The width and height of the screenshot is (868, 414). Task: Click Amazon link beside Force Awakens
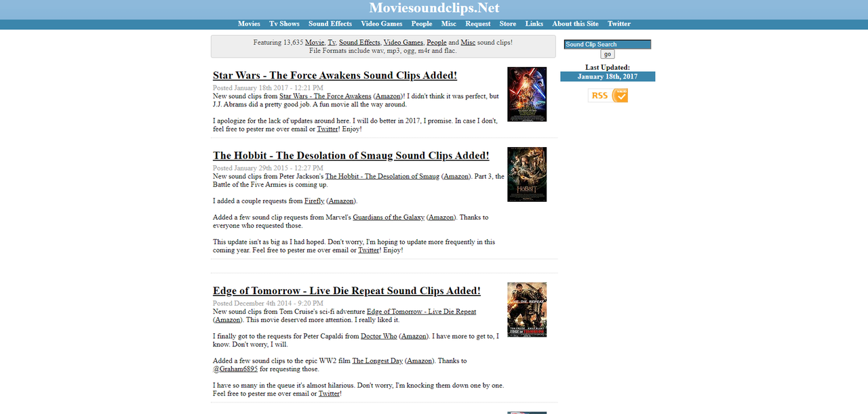(x=389, y=96)
